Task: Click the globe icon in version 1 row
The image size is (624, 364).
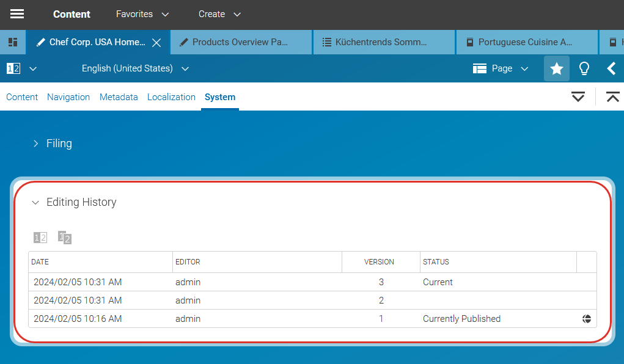Action: [x=587, y=319]
